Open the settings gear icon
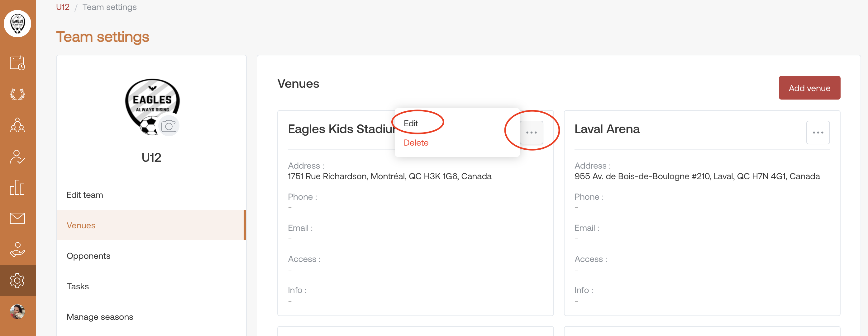 pos(17,281)
